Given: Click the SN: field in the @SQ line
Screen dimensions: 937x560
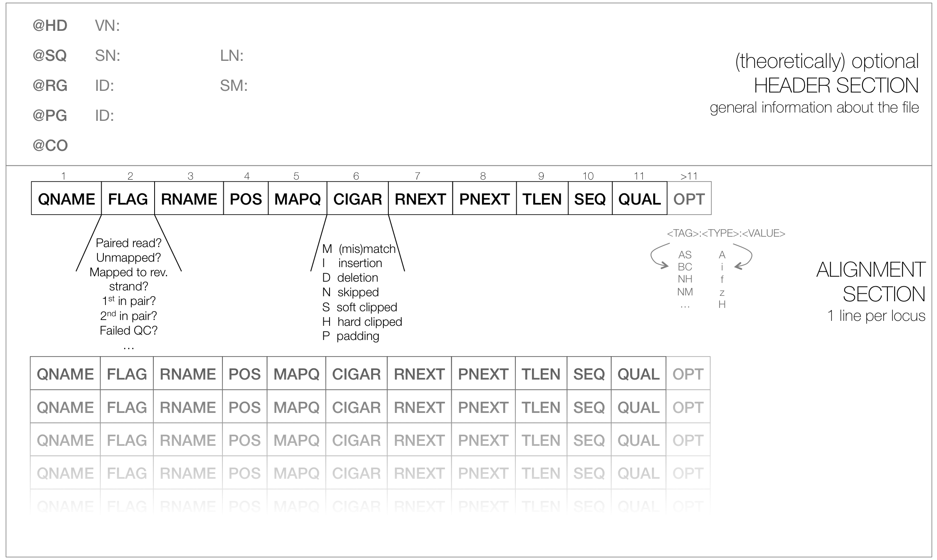Looking at the screenshot, I should (x=107, y=56).
